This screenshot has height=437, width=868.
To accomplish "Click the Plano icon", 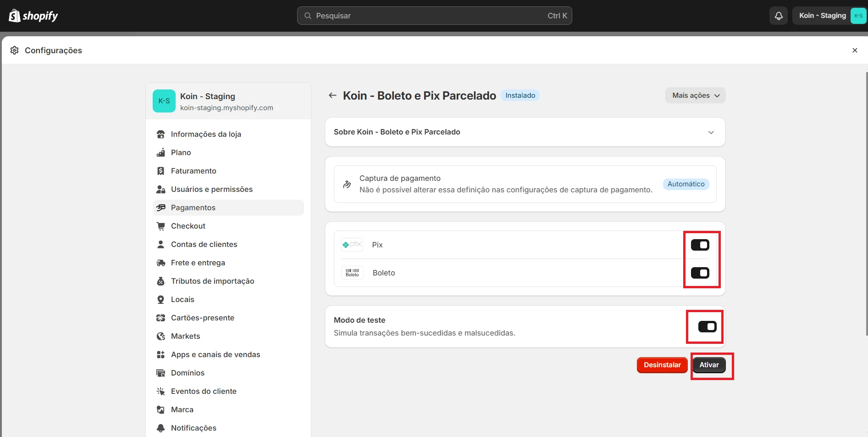I will coord(160,152).
